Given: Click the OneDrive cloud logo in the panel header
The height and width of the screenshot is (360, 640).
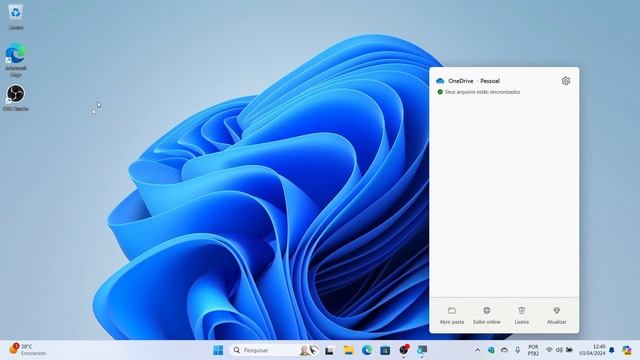Looking at the screenshot, I should [x=440, y=81].
